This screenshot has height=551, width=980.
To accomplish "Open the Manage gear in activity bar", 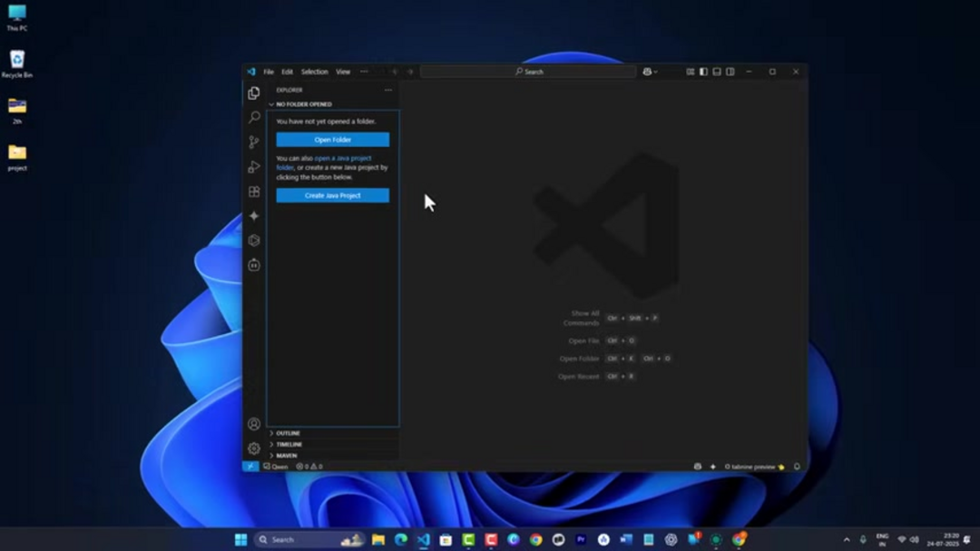I will coord(254,448).
